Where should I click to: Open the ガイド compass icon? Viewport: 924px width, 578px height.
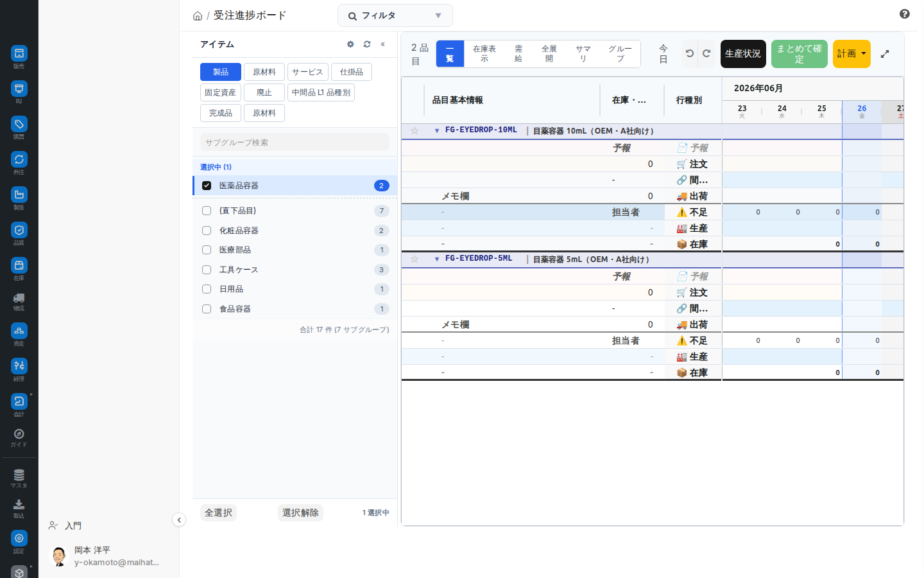(19, 435)
